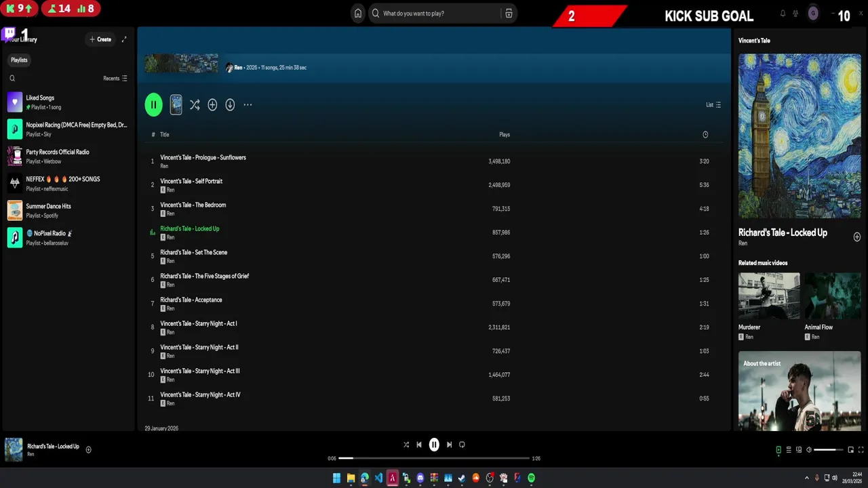The width and height of the screenshot is (868, 488).
Task: Open Friend Activity icon in top bar
Action: (795, 14)
